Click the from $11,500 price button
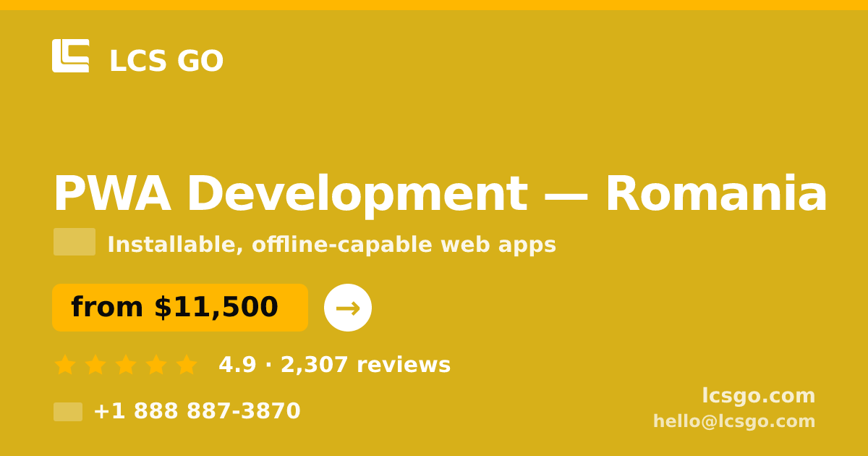The height and width of the screenshot is (456, 868). click(180, 308)
